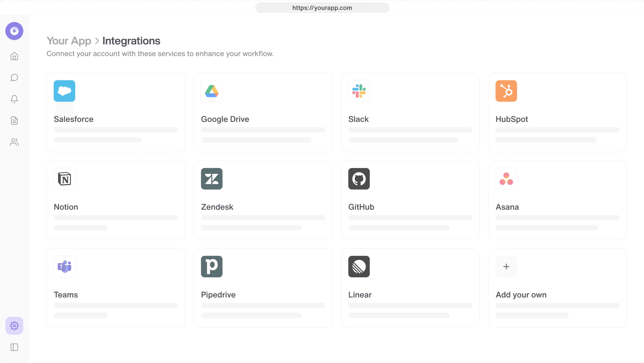Click the browser URL address bar
Screen dimensions: 644x363
coord(322,8)
